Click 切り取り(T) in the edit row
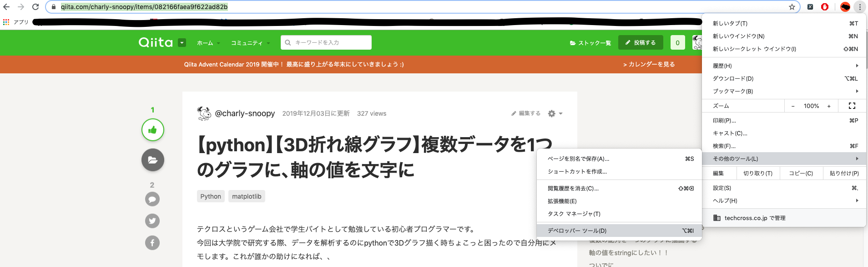This screenshot has width=868, height=267. (757, 173)
